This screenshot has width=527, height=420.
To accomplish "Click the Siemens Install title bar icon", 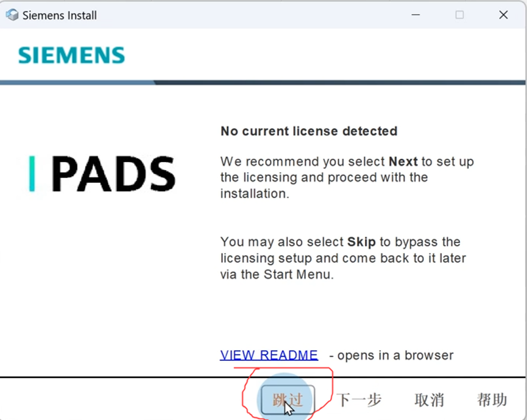I will click(12, 15).
